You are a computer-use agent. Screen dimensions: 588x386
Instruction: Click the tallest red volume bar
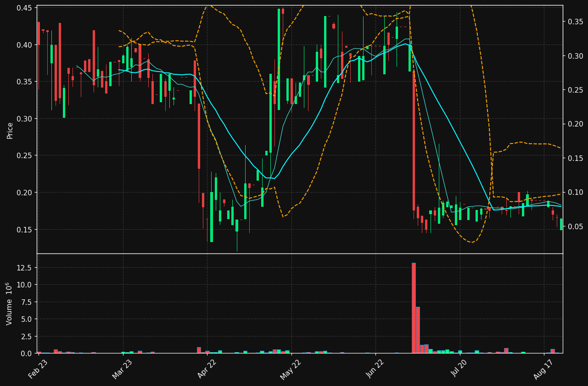(x=414, y=308)
